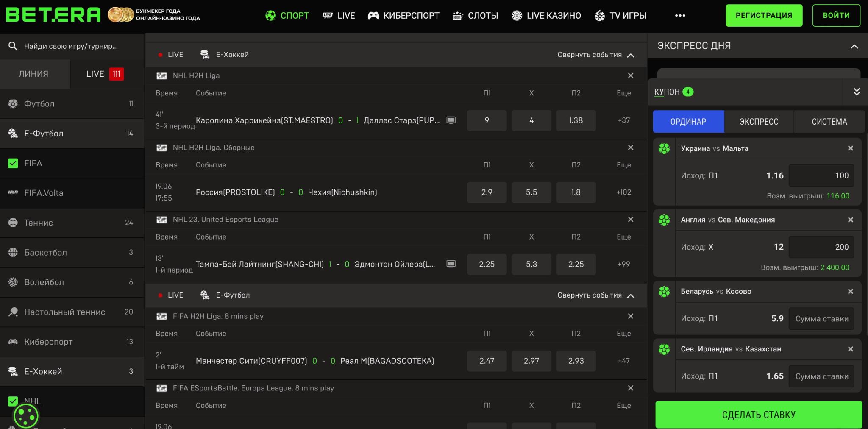Remove Украина vs Мальта from coupon
The width and height of the screenshot is (868, 429).
850,148
